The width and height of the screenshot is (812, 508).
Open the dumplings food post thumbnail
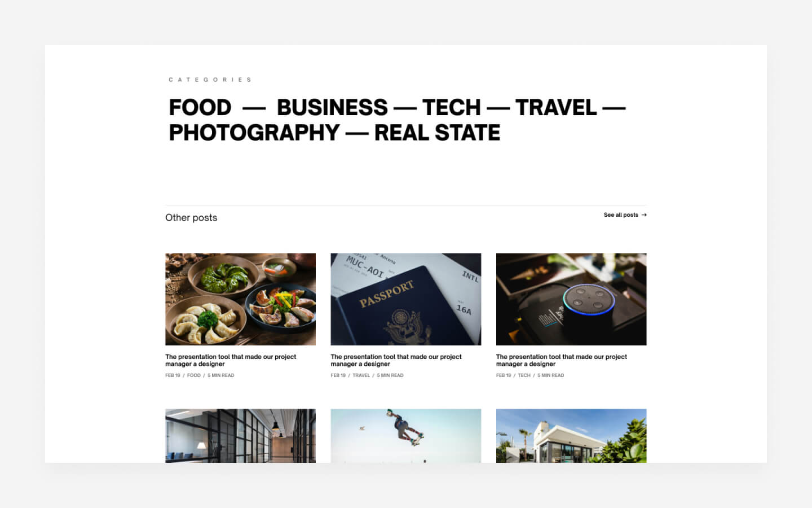pos(240,299)
